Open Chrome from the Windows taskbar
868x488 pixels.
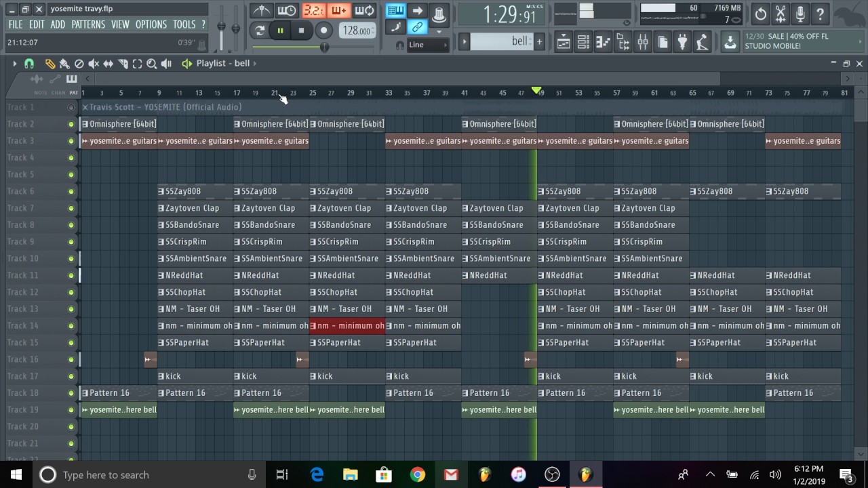[417, 474]
